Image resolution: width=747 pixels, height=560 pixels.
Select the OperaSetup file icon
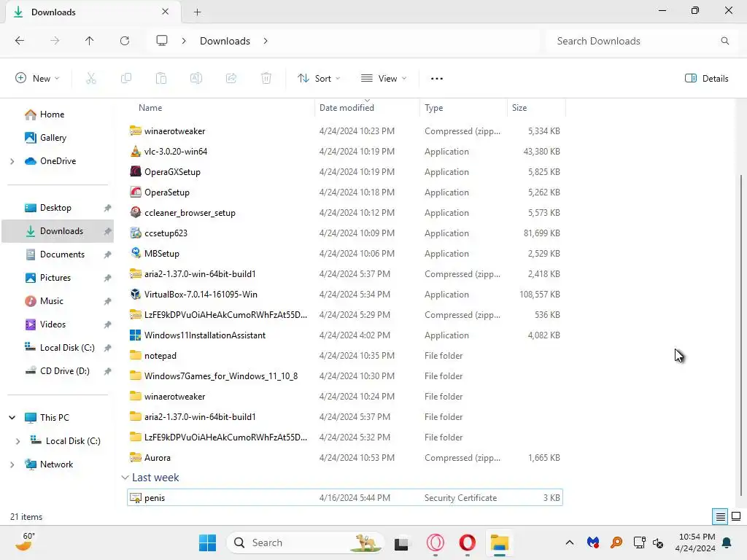136,192
